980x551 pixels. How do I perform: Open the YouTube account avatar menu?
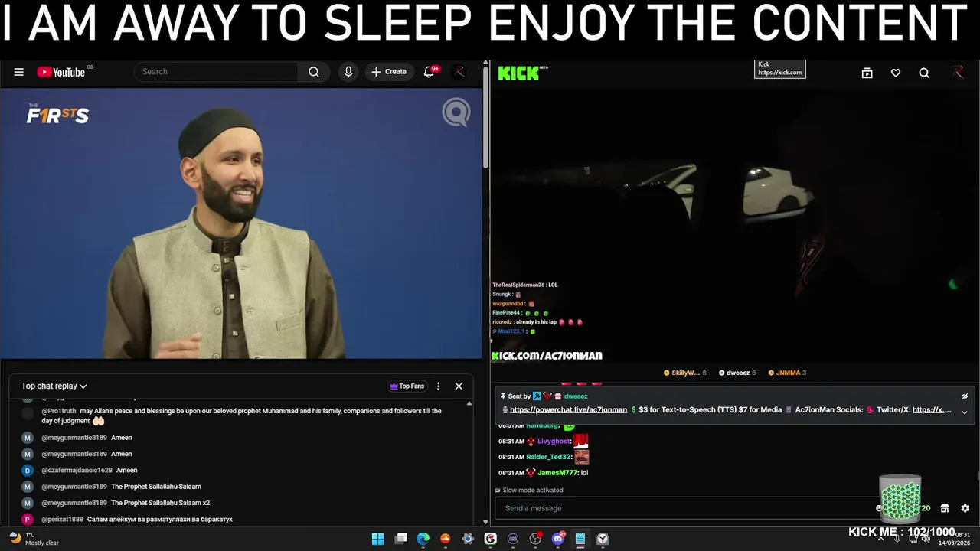click(x=459, y=72)
